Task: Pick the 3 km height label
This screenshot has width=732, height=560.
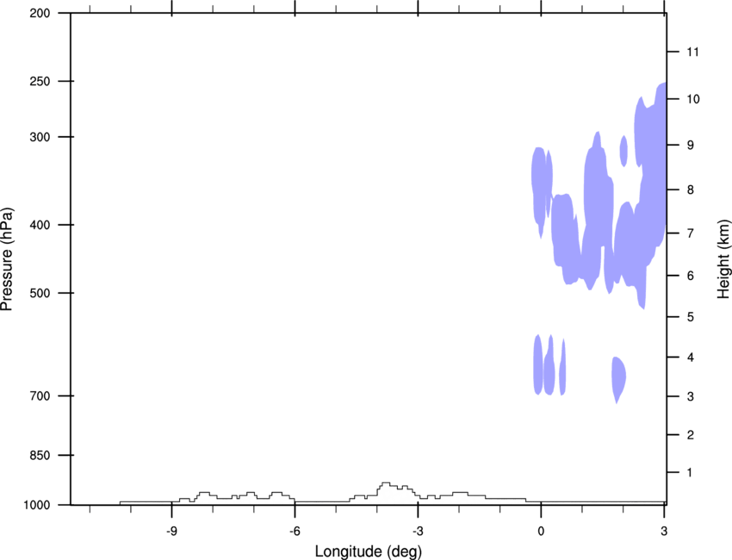Action: click(x=691, y=396)
